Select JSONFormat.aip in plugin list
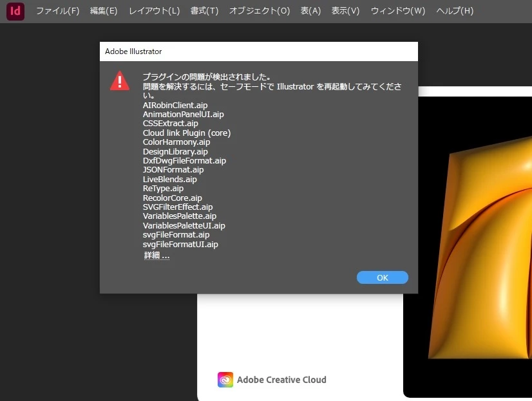 (173, 170)
